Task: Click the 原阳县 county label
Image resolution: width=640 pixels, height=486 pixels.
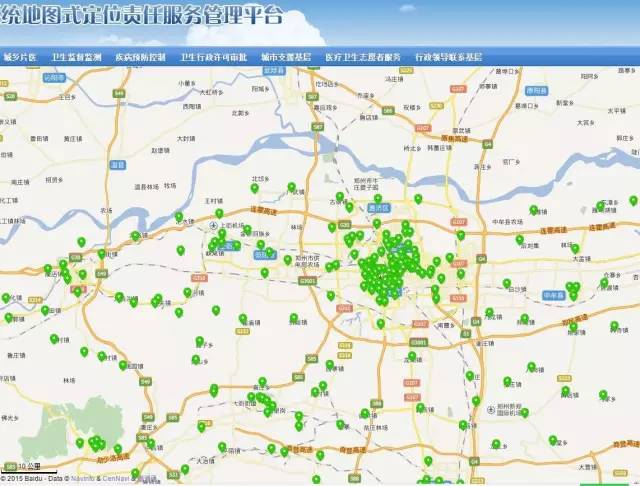Action: click(536, 90)
